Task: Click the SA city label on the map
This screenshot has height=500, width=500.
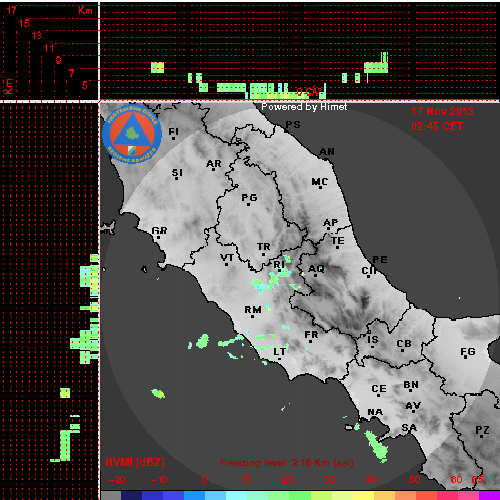Action: coord(409,427)
